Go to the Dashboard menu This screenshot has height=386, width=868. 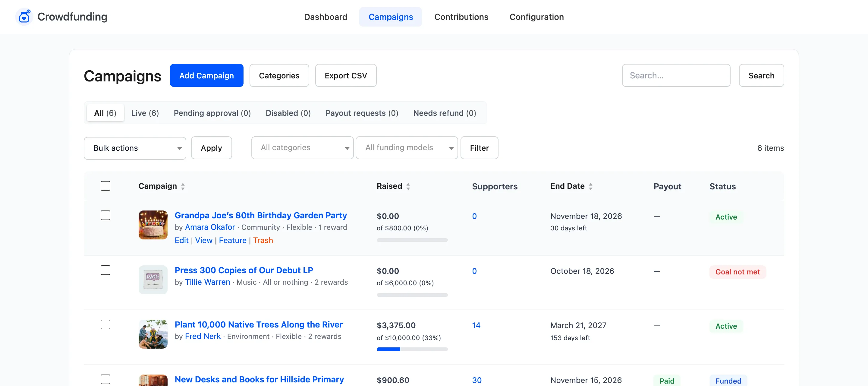[x=325, y=17]
